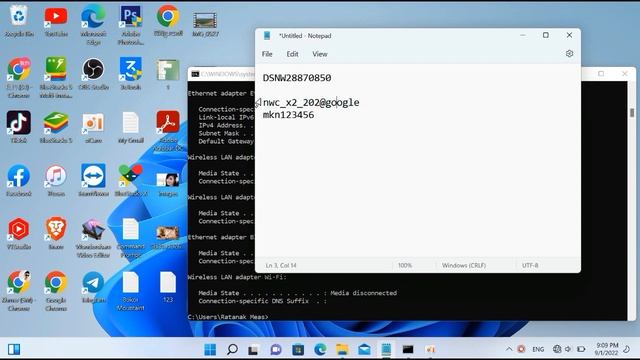Open the TeamViewer desktop shortcut
640x360 pixels.
click(x=93, y=180)
